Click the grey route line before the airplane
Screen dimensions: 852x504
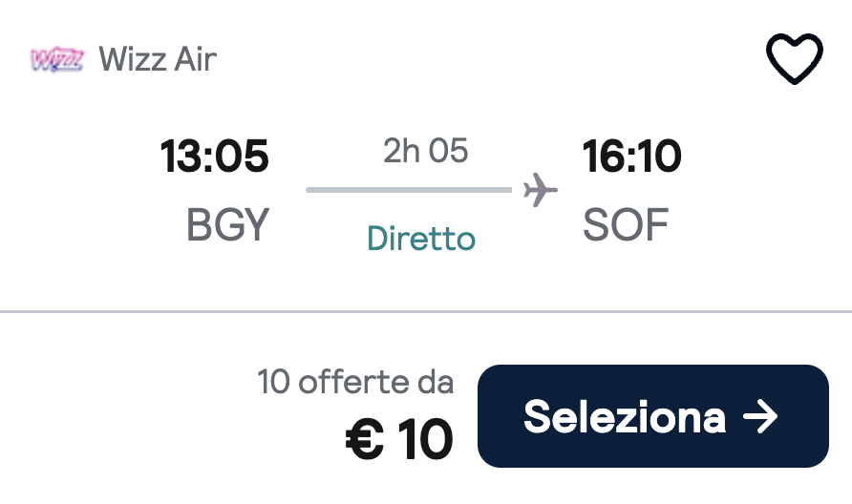pyautogui.click(x=409, y=190)
